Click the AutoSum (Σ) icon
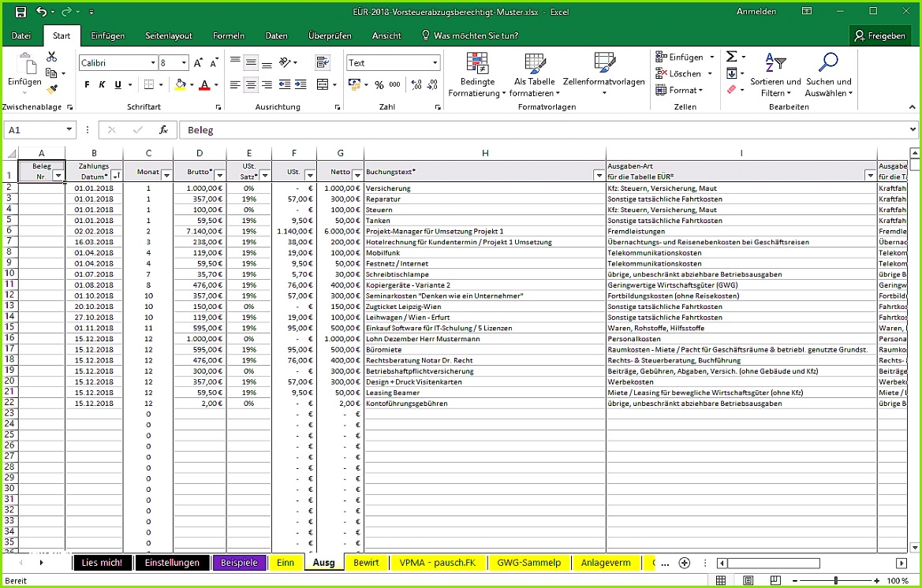922x588 pixels. (730, 55)
